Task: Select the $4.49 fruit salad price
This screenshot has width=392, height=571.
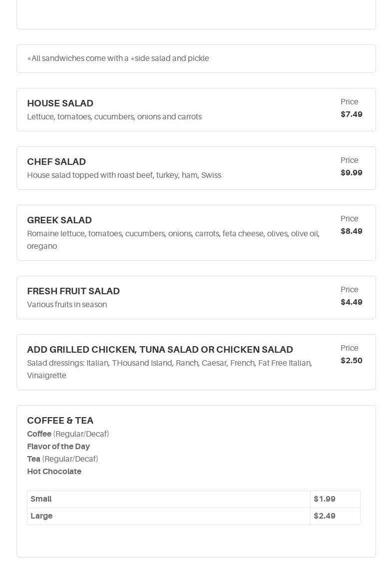Action: tap(352, 302)
